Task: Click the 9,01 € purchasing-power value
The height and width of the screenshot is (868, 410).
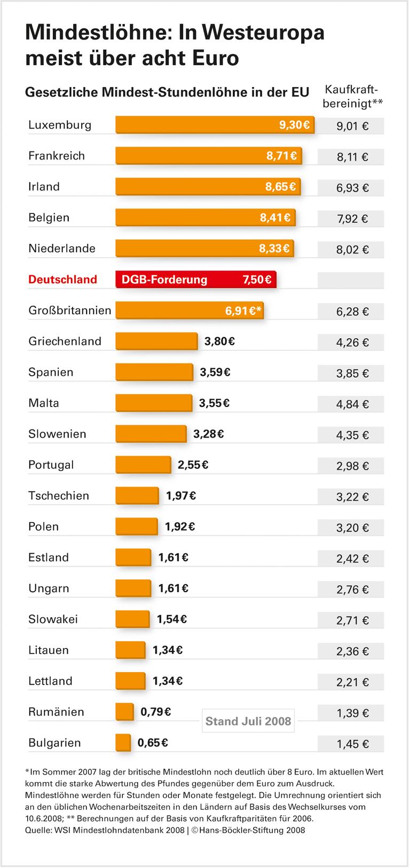Action: coord(351,126)
